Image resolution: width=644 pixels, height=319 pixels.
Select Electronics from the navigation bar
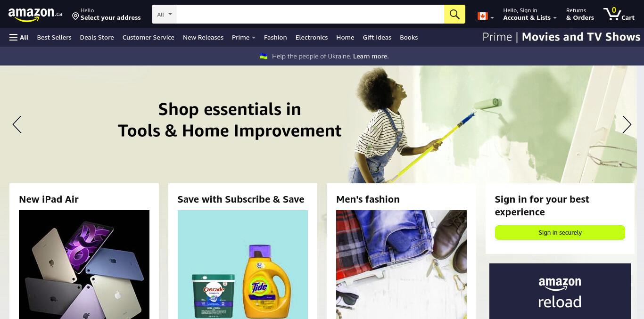[312, 37]
